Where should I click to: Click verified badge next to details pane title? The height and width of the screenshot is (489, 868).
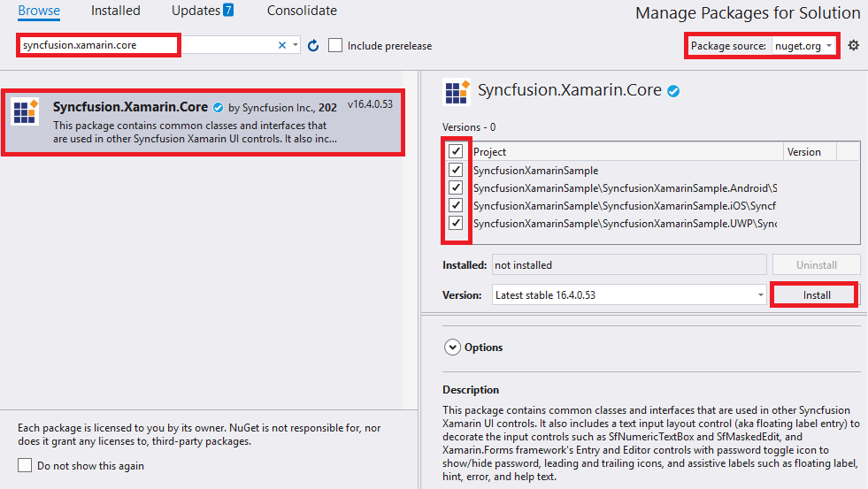pos(673,91)
